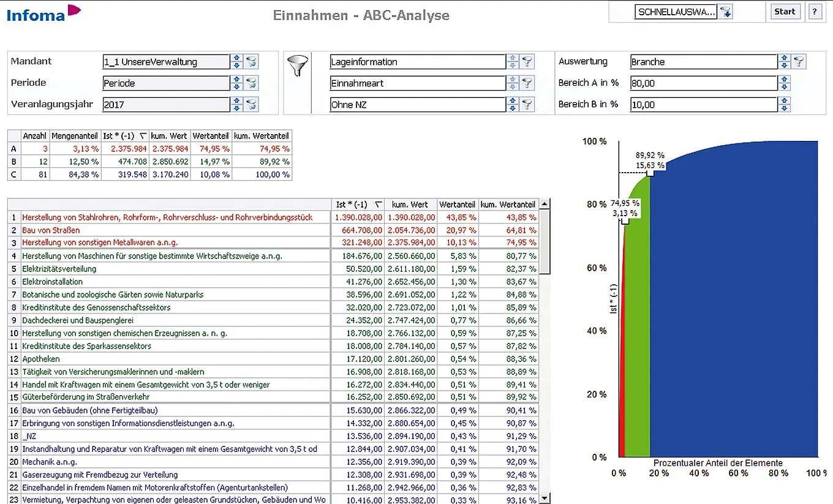
Task: Click the filter icon beside Veranlagungsjahr field
Action: (x=251, y=105)
